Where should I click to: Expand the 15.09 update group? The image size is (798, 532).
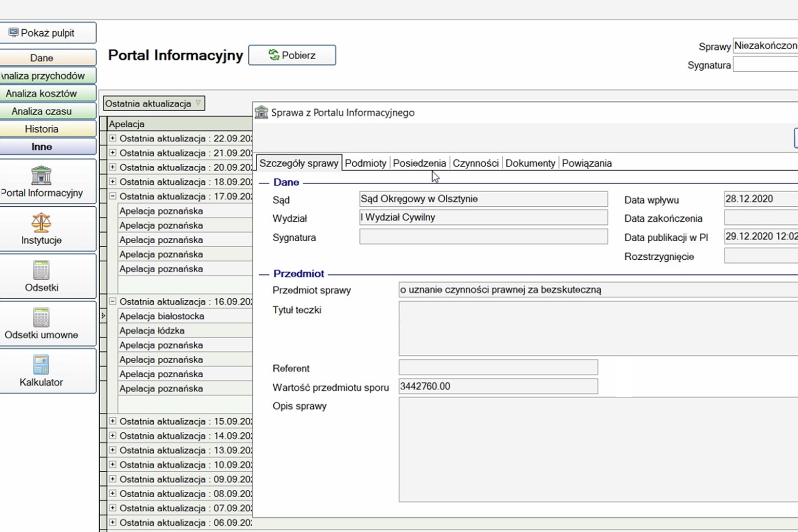coord(113,421)
